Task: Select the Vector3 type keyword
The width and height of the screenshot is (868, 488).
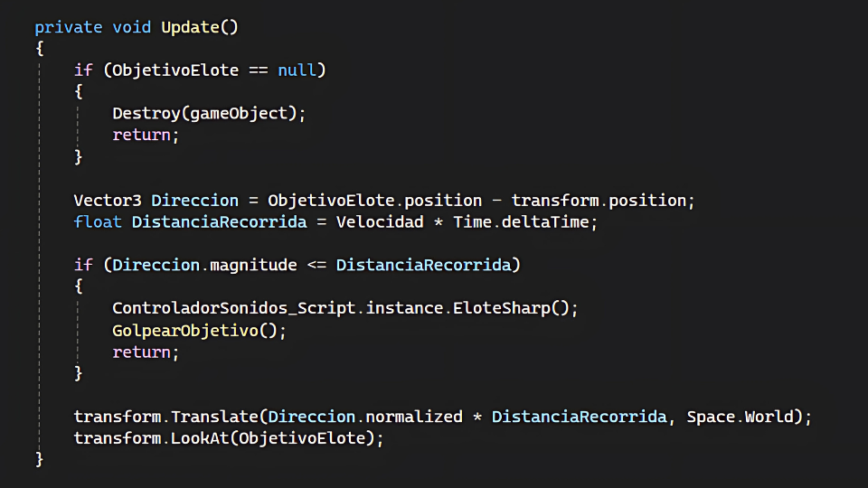Action: point(108,201)
